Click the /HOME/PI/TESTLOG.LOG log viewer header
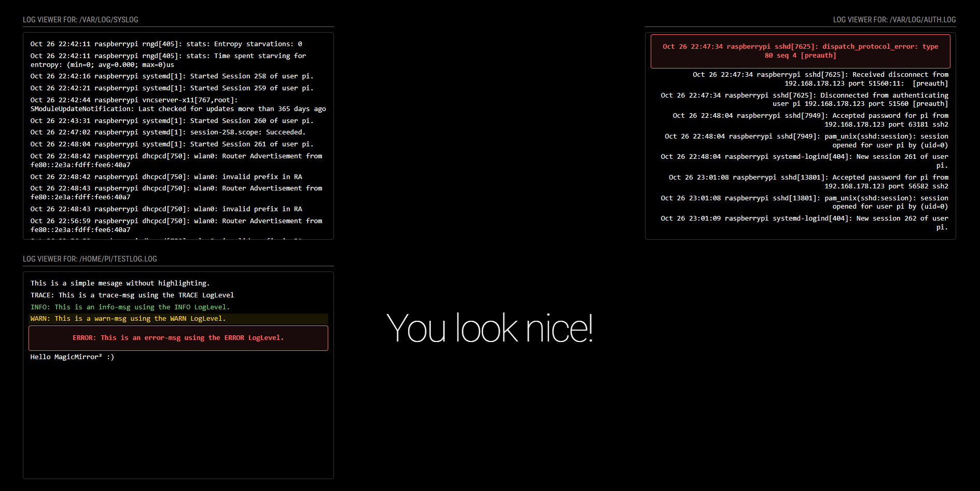This screenshot has width=980, height=491. click(90, 259)
